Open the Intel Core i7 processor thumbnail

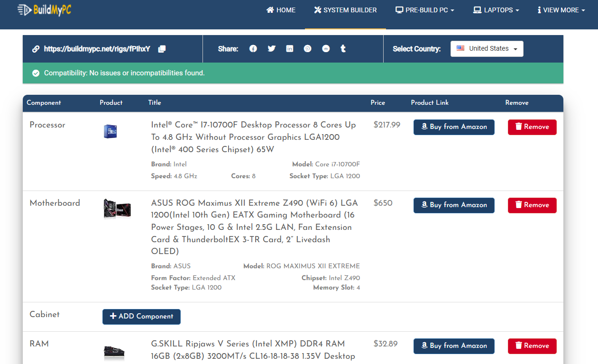tap(110, 131)
